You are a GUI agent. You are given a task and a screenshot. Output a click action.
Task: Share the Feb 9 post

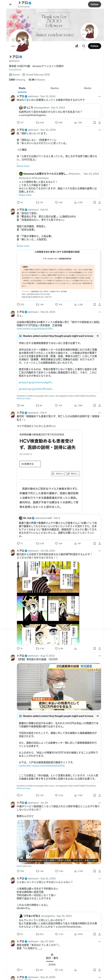(x=99, y=544)
